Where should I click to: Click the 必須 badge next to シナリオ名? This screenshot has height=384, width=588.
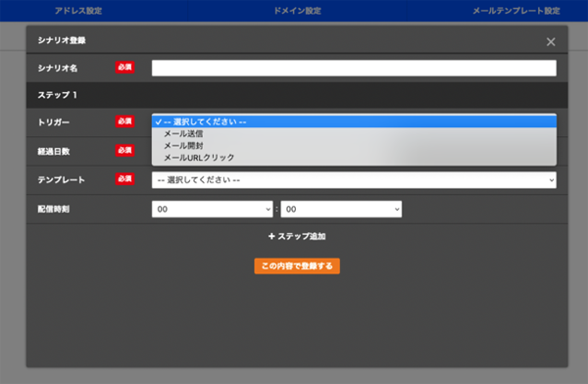coord(124,68)
